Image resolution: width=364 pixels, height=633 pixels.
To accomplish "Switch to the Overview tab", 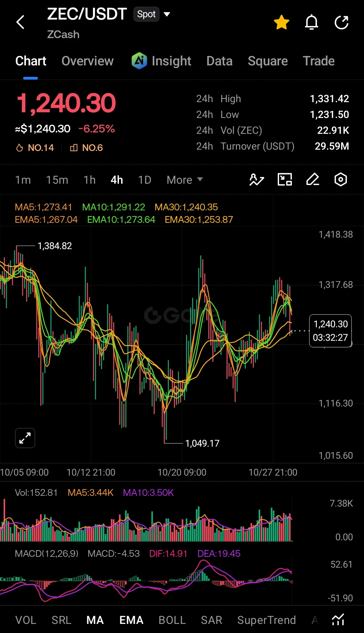I will 88,61.
